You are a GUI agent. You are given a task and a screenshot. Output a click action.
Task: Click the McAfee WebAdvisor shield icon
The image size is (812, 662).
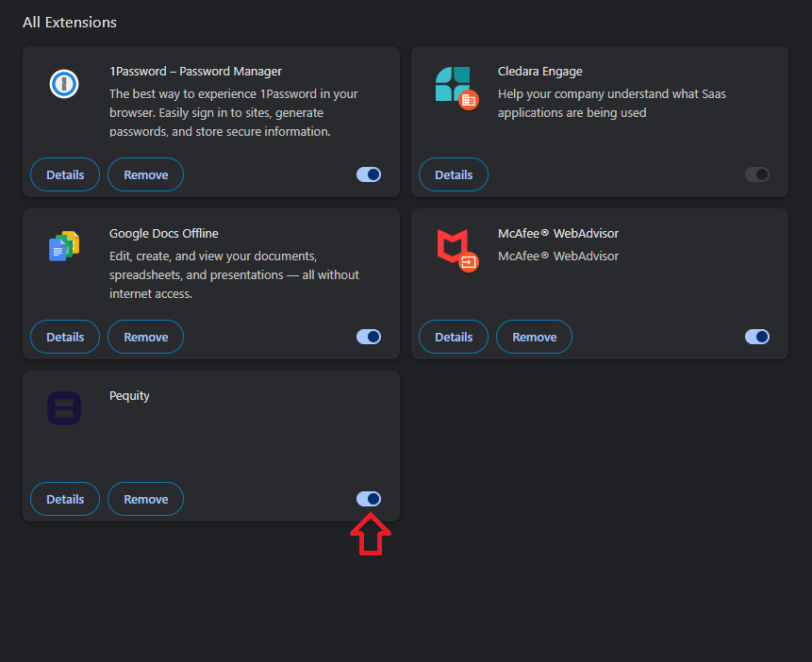point(457,250)
